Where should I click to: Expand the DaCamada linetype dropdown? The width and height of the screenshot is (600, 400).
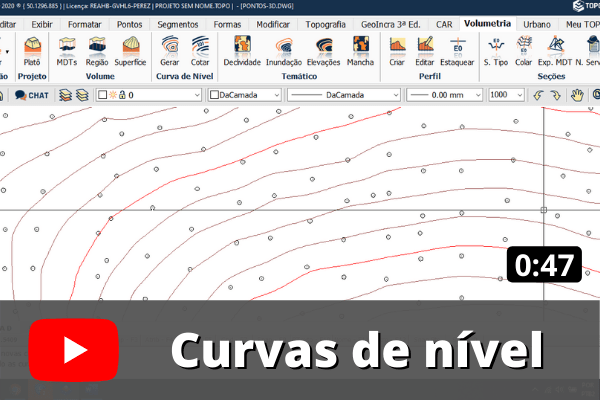[x=396, y=95]
